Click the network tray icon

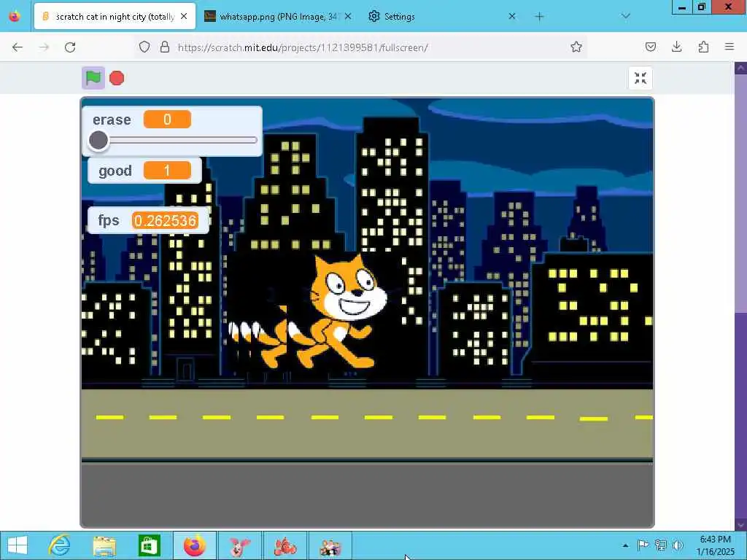point(660,545)
